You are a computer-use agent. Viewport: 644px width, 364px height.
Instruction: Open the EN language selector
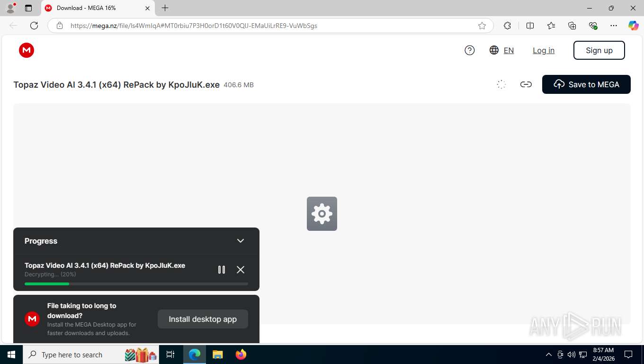509,50
